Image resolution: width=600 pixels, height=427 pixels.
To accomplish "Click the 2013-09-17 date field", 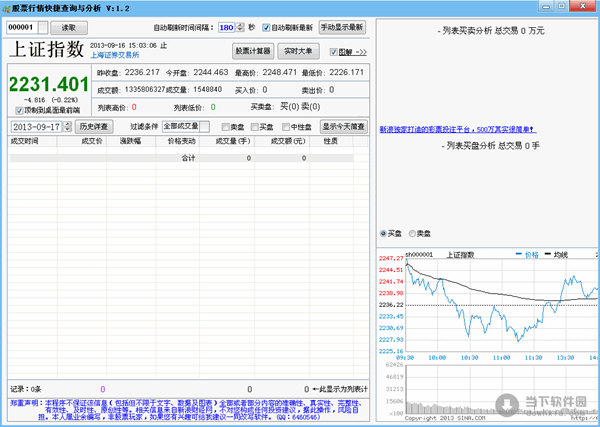I will coord(35,127).
